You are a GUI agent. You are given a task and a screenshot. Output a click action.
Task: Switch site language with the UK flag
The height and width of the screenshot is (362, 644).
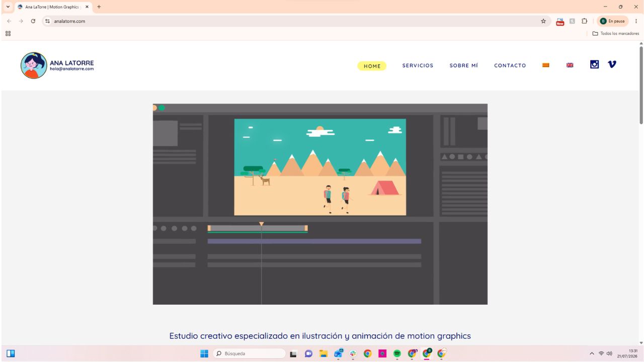(x=570, y=65)
